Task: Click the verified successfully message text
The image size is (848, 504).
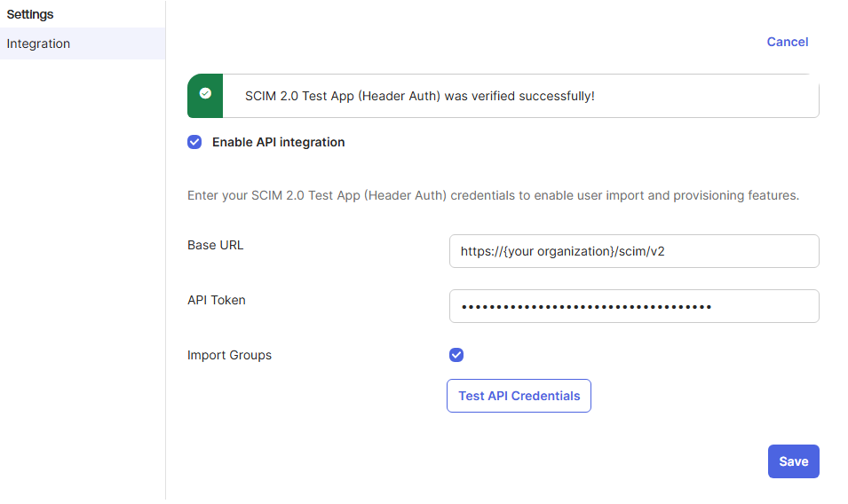Action: click(x=420, y=96)
